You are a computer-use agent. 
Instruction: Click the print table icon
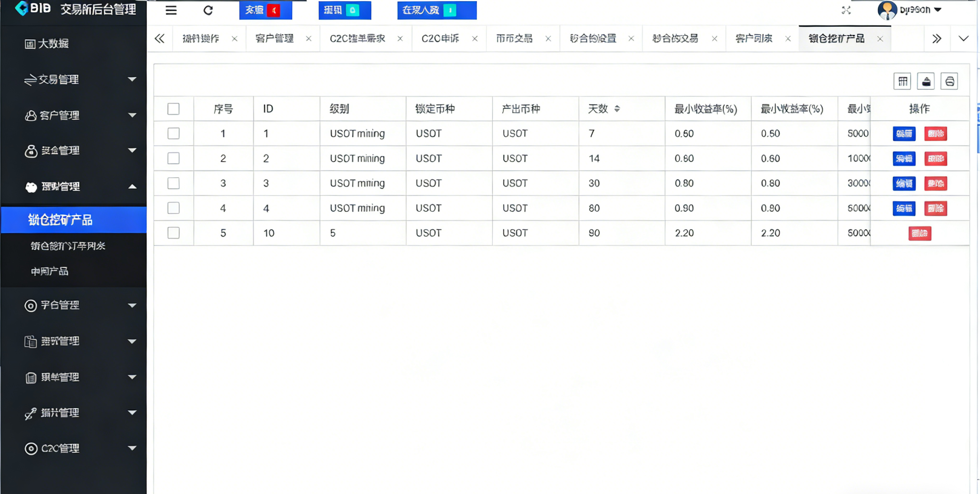[x=949, y=81]
